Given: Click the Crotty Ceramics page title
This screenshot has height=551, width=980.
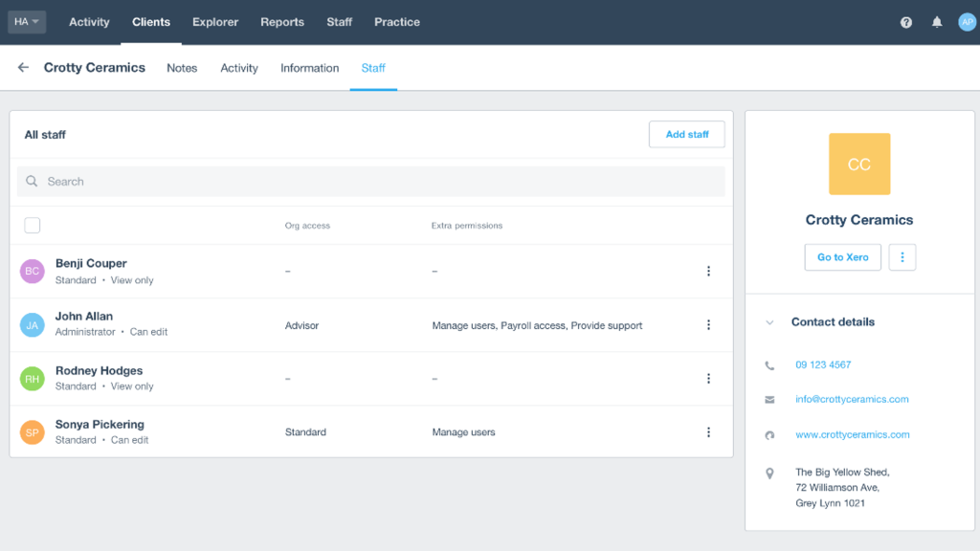Looking at the screenshot, I should [95, 68].
